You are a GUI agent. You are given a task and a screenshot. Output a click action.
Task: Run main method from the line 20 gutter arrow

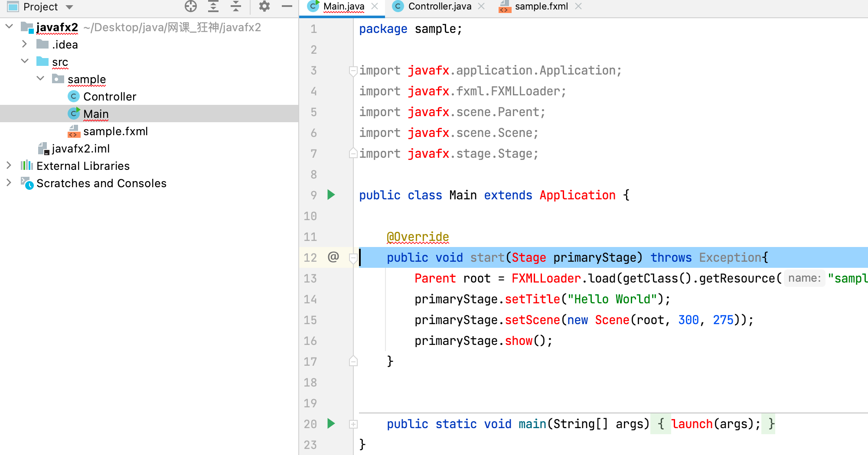pos(331,424)
